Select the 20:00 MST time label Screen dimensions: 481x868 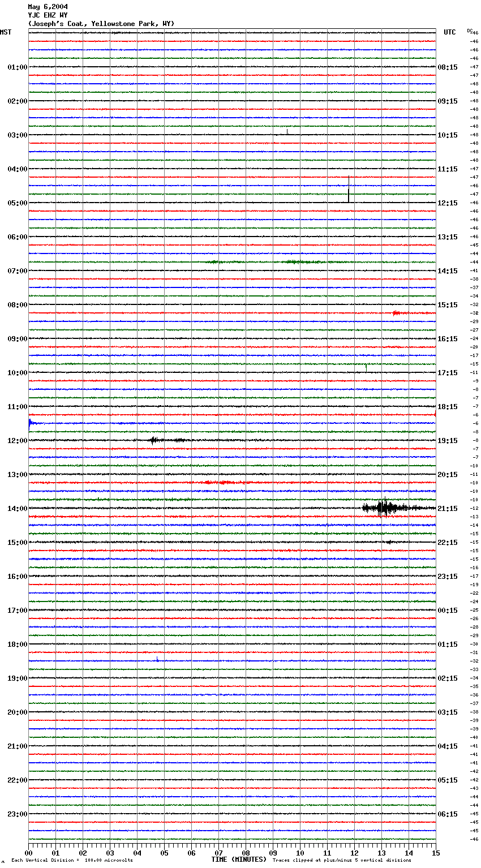(18, 712)
